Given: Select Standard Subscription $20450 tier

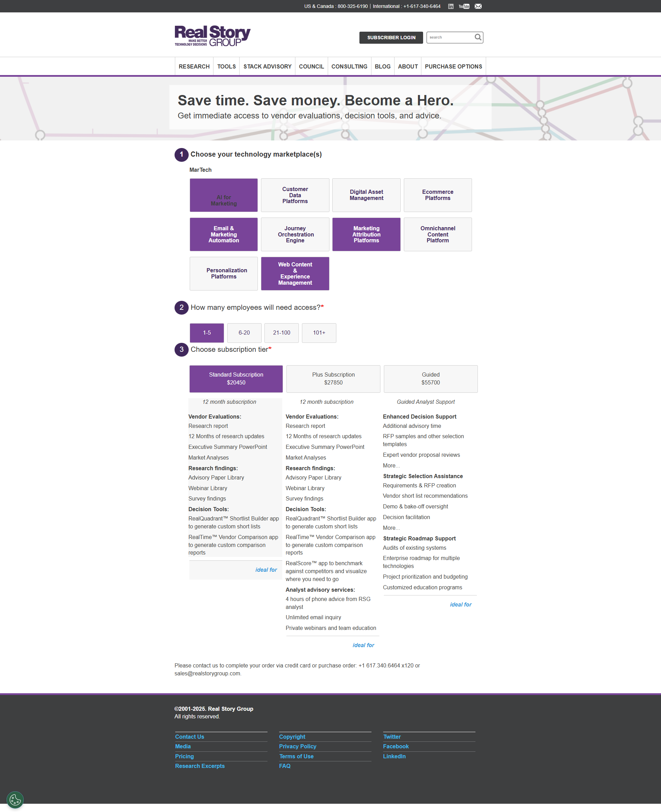Looking at the screenshot, I should coord(236,379).
